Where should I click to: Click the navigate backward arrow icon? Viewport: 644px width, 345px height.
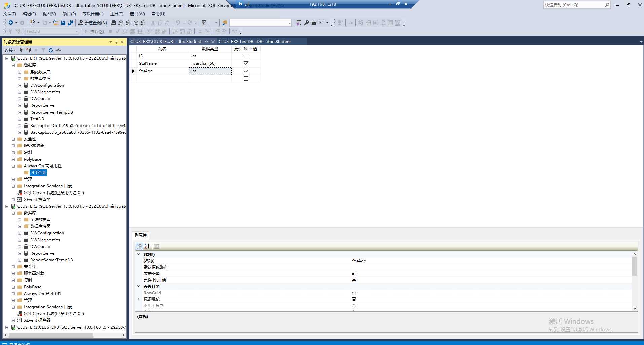11,23
